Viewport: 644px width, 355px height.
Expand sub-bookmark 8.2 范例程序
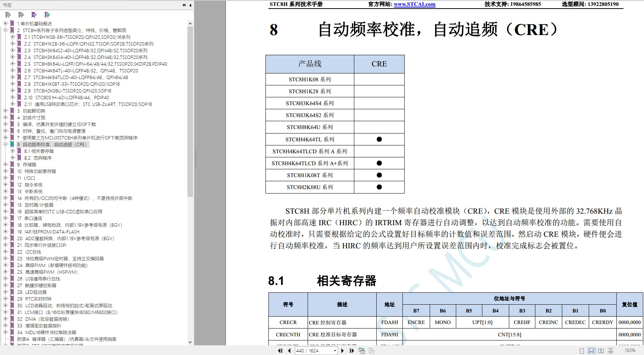(13, 158)
